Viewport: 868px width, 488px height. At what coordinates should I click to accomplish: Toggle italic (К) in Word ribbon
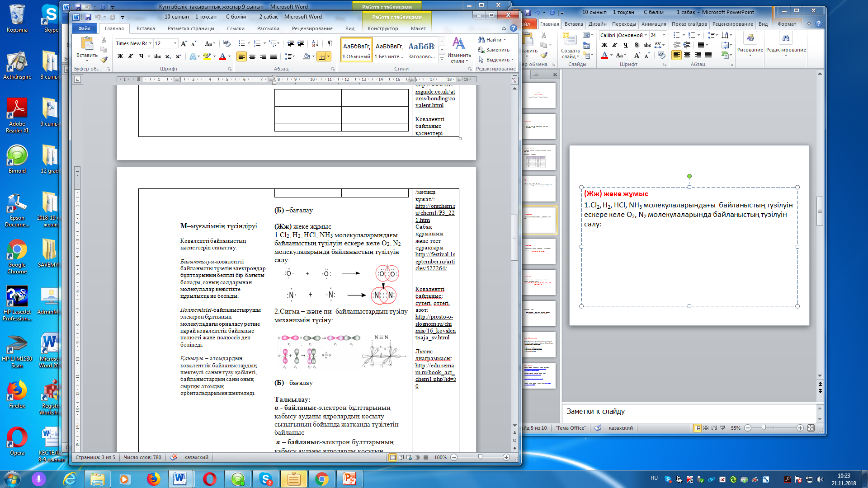pos(131,56)
